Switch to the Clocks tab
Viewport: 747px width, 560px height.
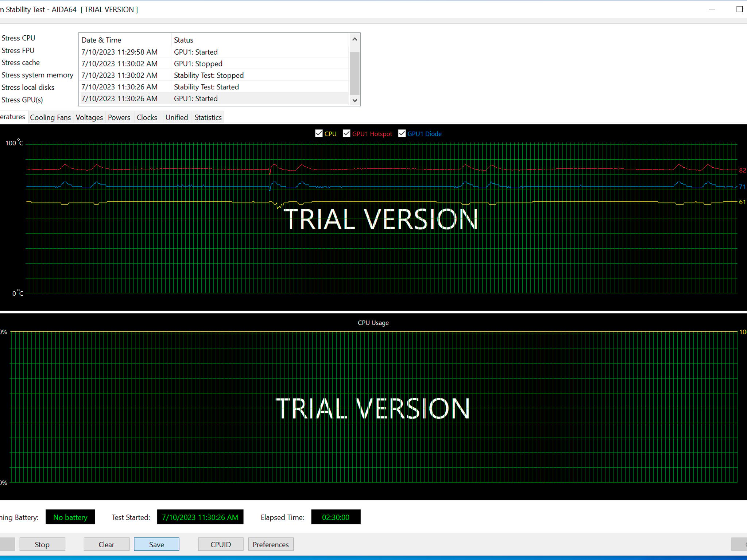coord(147,117)
